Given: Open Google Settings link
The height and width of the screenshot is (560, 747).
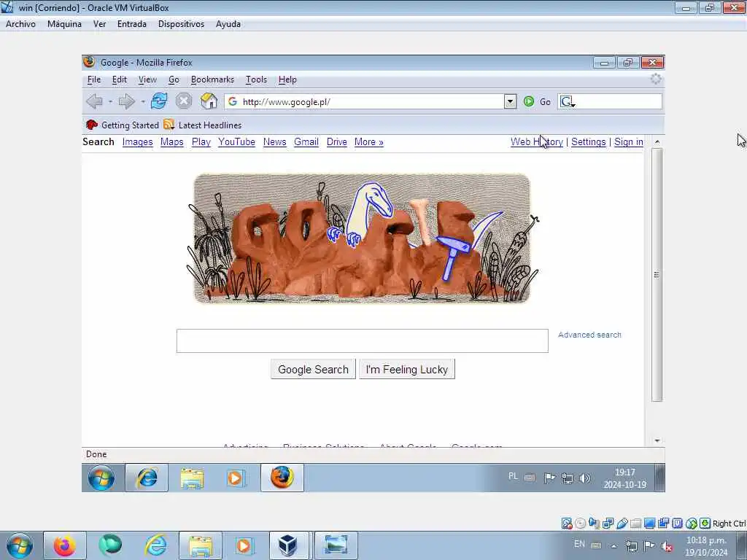Looking at the screenshot, I should [x=589, y=142].
